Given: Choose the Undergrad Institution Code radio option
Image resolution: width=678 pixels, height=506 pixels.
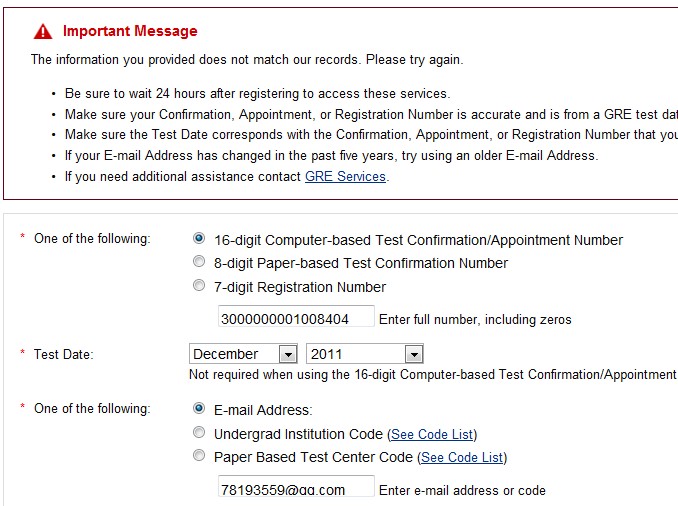Looking at the screenshot, I should (199, 433).
